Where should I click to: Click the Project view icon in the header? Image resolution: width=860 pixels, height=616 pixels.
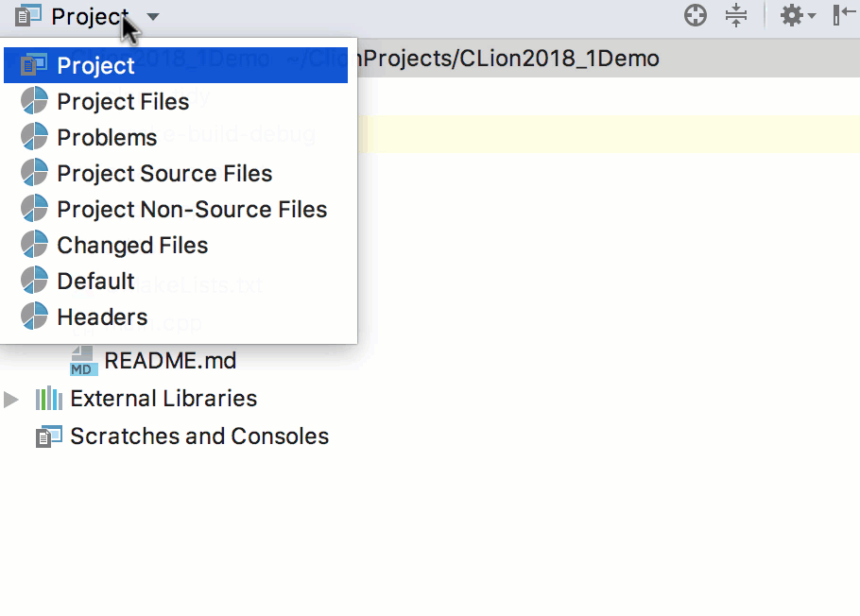click(27, 16)
